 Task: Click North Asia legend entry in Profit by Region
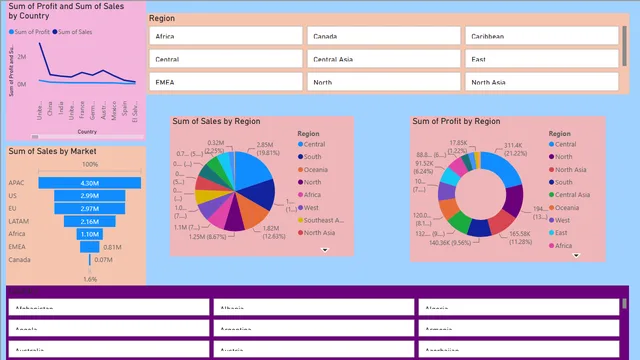coord(567,170)
